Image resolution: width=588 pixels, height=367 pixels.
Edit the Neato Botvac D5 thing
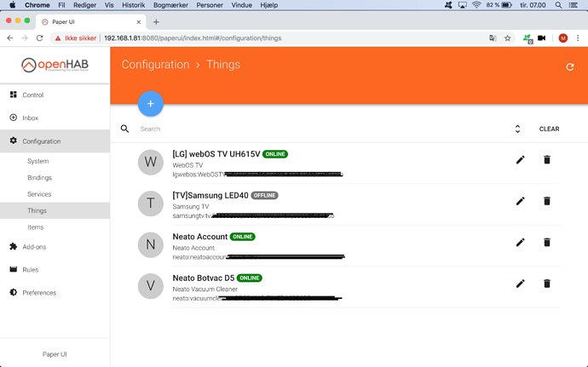point(520,284)
